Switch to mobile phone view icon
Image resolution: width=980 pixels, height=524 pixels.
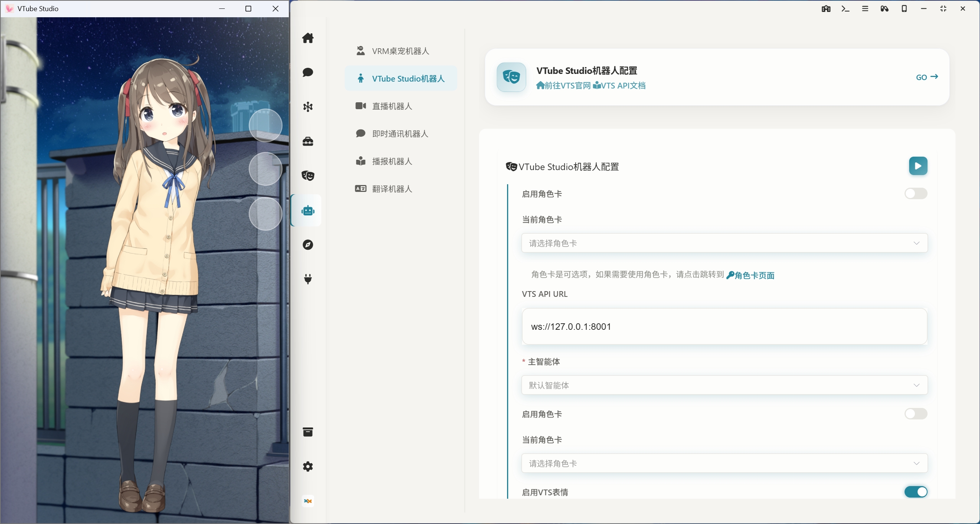904,8
